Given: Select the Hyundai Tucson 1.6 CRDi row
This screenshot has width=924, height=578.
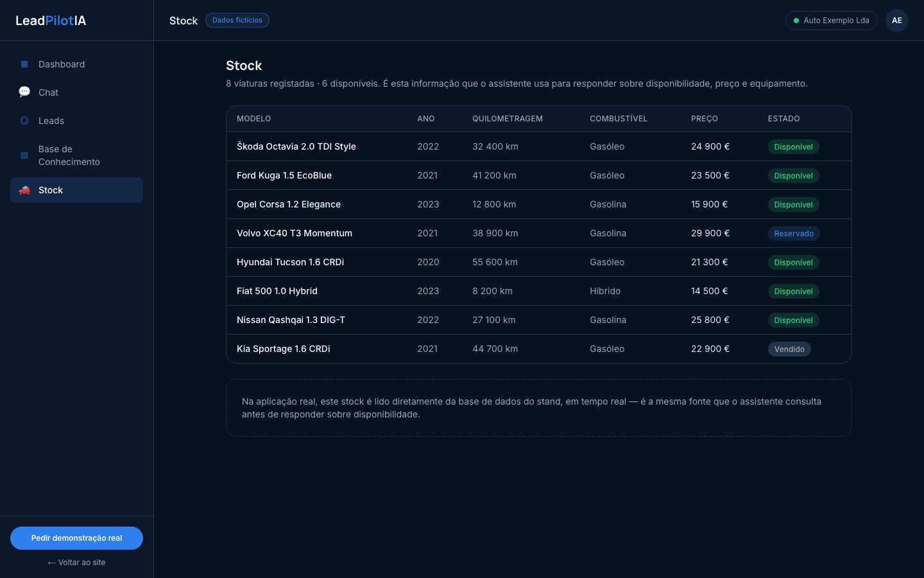Looking at the screenshot, I should coord(539,262).
